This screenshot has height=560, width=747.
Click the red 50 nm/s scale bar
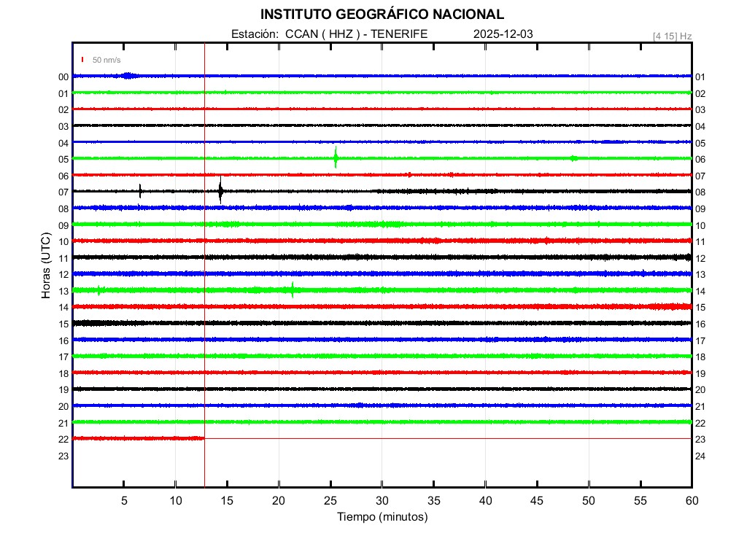[x=82, y=60]
